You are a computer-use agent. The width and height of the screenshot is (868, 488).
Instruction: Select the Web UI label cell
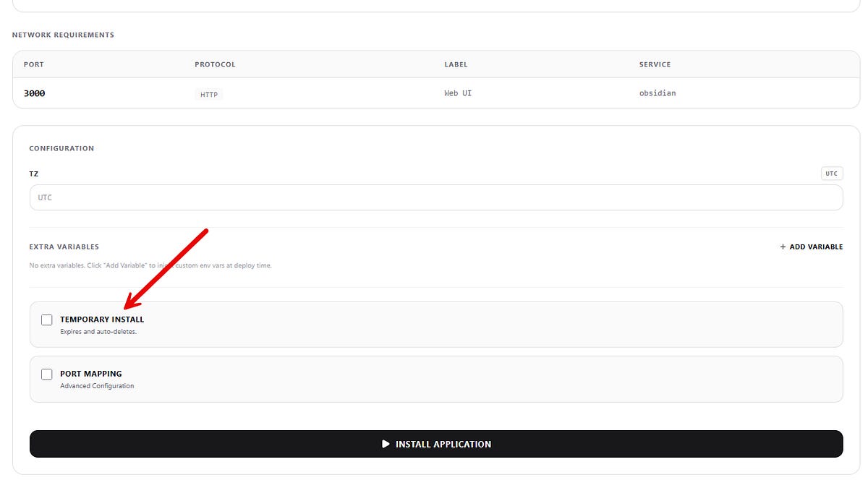(x=458, y=93)
